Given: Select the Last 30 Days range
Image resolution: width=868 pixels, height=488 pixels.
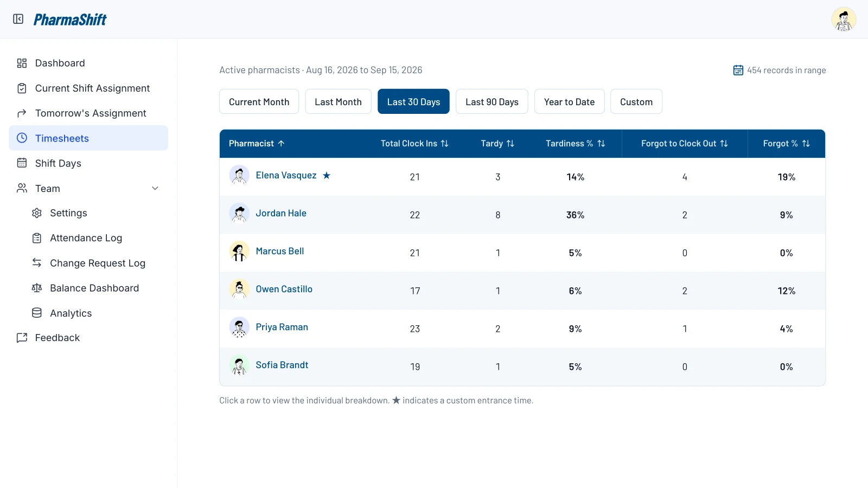Looking at the screenshot, I should [x=413, y=101].
